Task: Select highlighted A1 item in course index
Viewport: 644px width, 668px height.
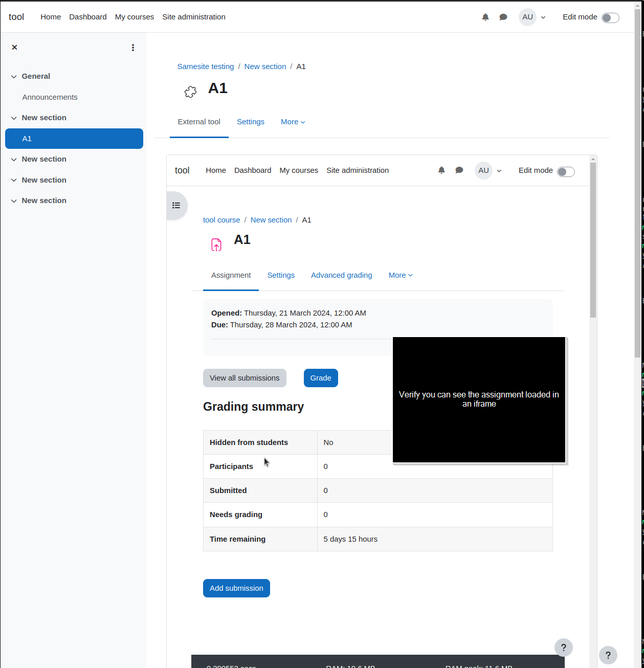Action: [74, 139]
